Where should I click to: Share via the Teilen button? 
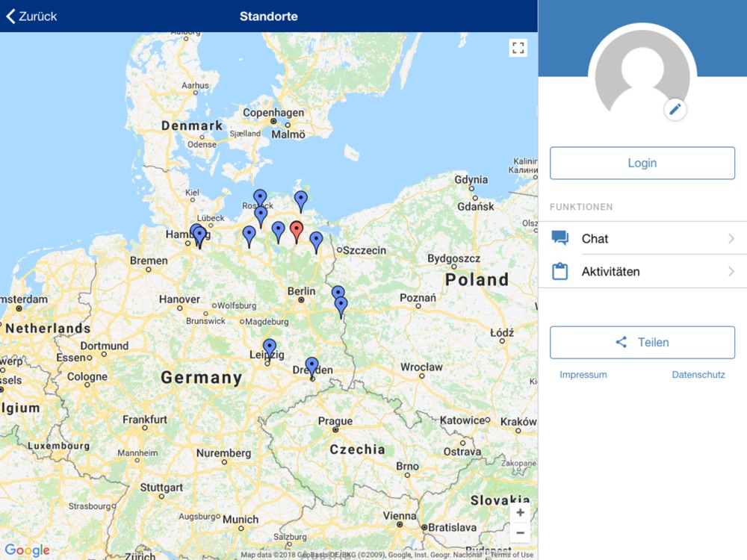pyautogui.click(x=642, y=343)
